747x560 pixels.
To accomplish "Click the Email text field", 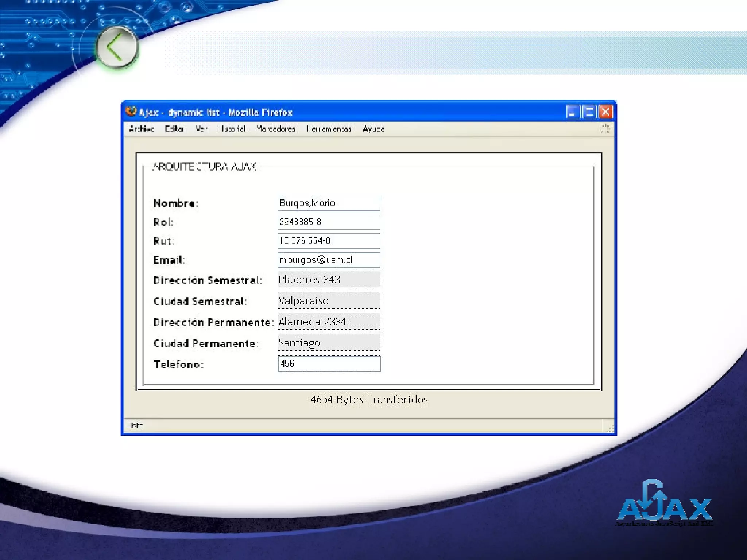I will pyautogui.click(x=329, y=260).
